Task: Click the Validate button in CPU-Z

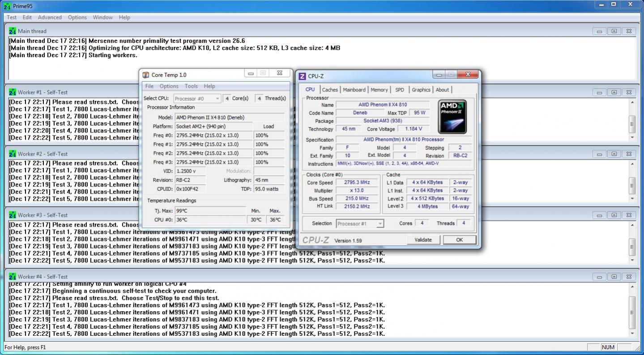Action: [423, 240]
